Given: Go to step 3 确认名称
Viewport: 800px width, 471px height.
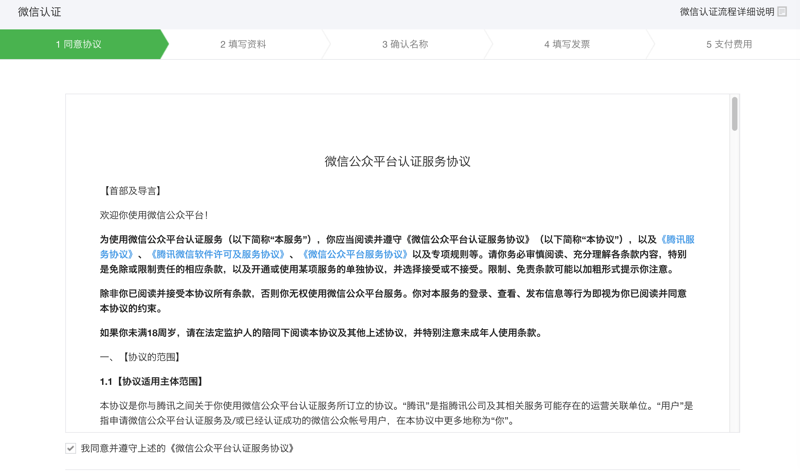Looking at the screenshot, I should (405, 44).
